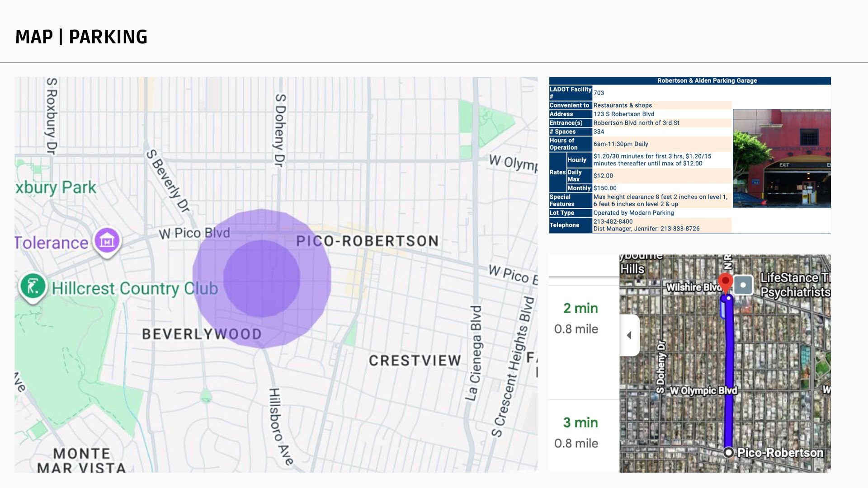The height and width of the screenshot is (488, 868).
Task: Click the PICO-ROBERTSON neighborhood label
Action: (x=367, y=241)
